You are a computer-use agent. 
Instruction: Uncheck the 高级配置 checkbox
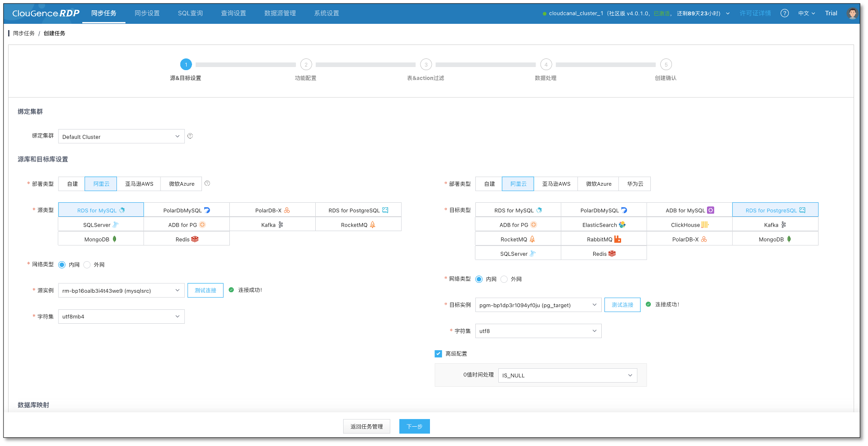[438, 354]
